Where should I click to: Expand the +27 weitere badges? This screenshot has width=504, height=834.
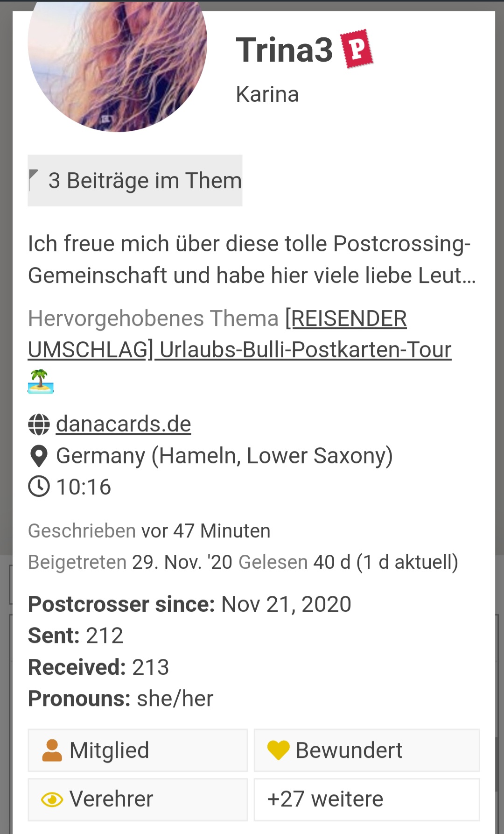coord(366,799)
